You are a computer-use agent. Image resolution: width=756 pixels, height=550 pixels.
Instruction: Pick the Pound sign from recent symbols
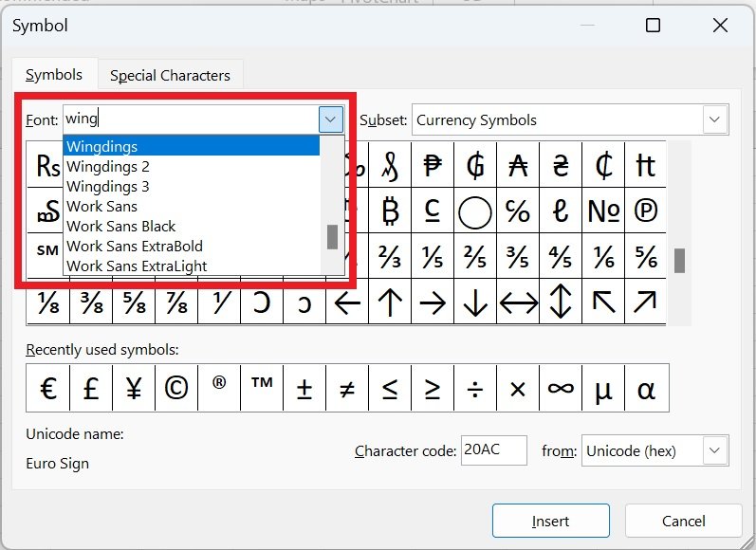(x=91, y=388)
